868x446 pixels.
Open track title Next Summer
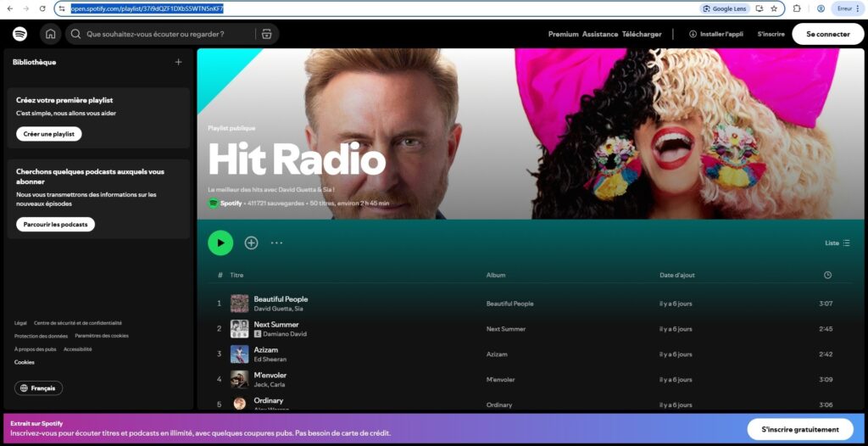tap(276, 325)
